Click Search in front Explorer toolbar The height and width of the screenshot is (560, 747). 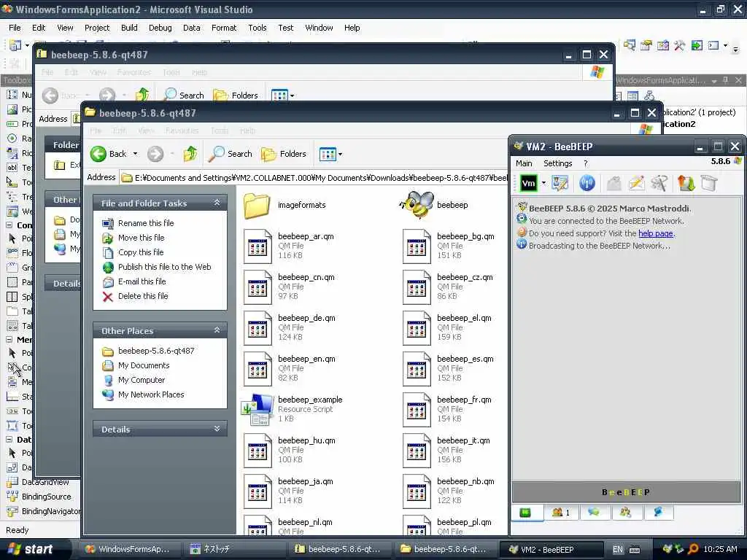click(231, 154)
